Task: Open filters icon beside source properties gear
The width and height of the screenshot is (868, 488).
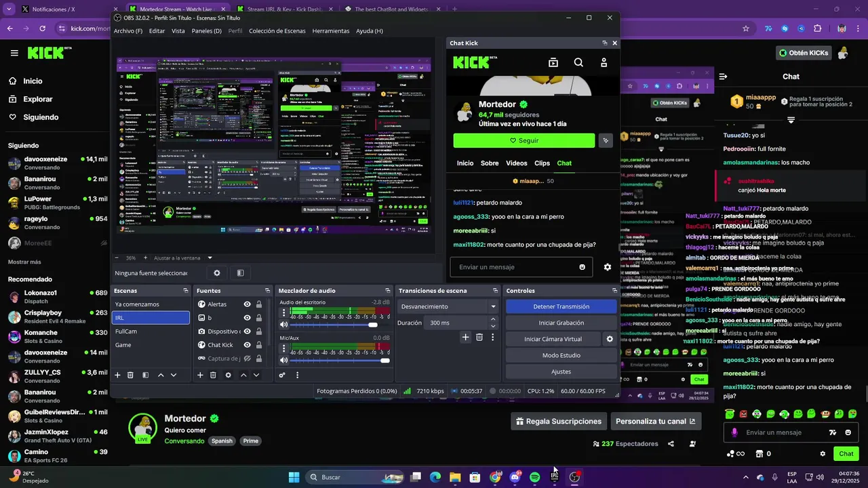Action: point(240,273)
